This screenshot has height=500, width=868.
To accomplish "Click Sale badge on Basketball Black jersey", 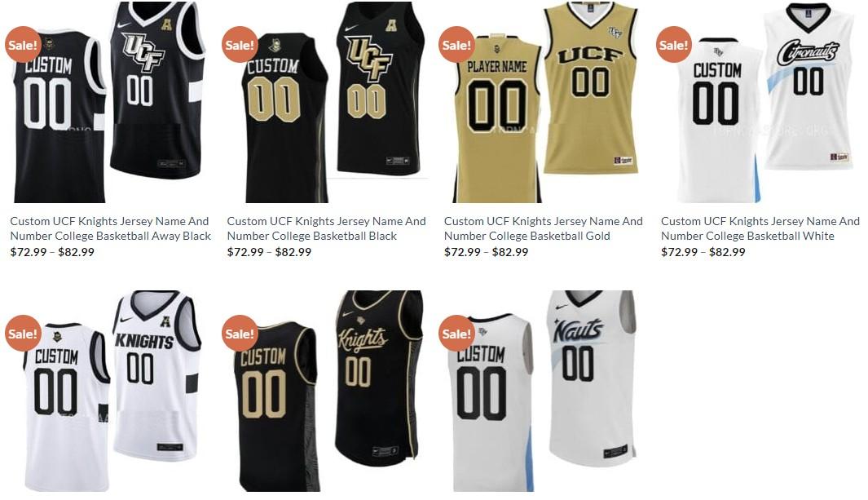I will coord(240,44).
